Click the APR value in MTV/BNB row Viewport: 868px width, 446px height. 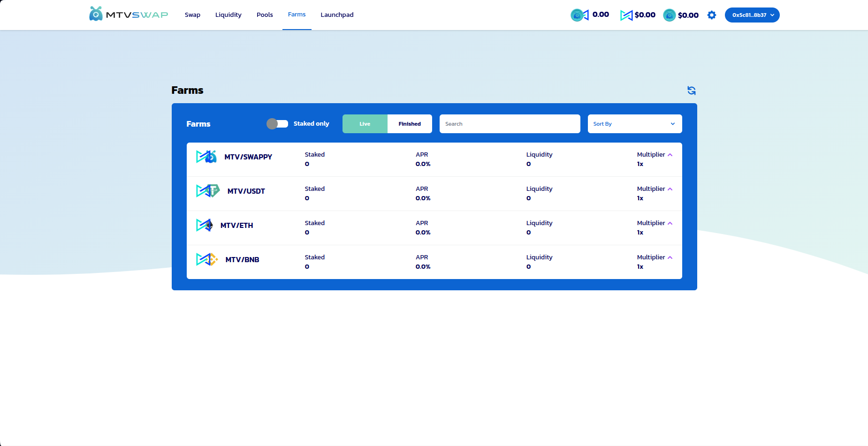[423, 267]
